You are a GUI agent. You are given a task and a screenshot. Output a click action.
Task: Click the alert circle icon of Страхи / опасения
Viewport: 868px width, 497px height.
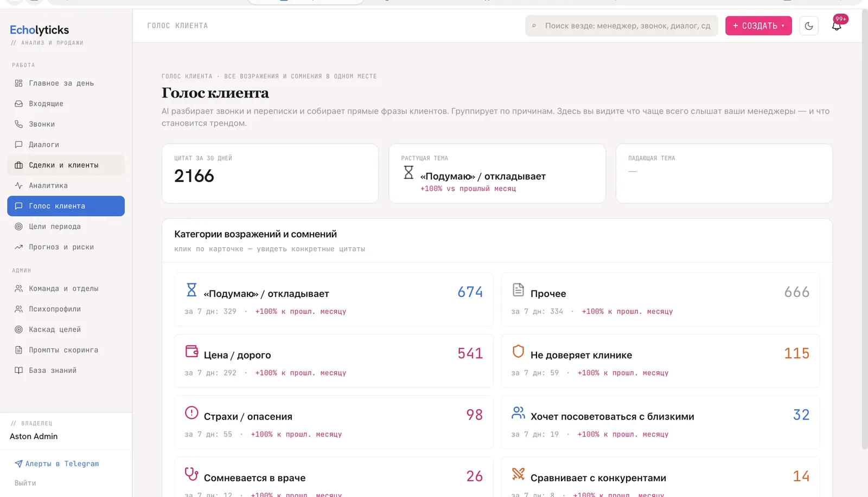(x=192, y=412)
